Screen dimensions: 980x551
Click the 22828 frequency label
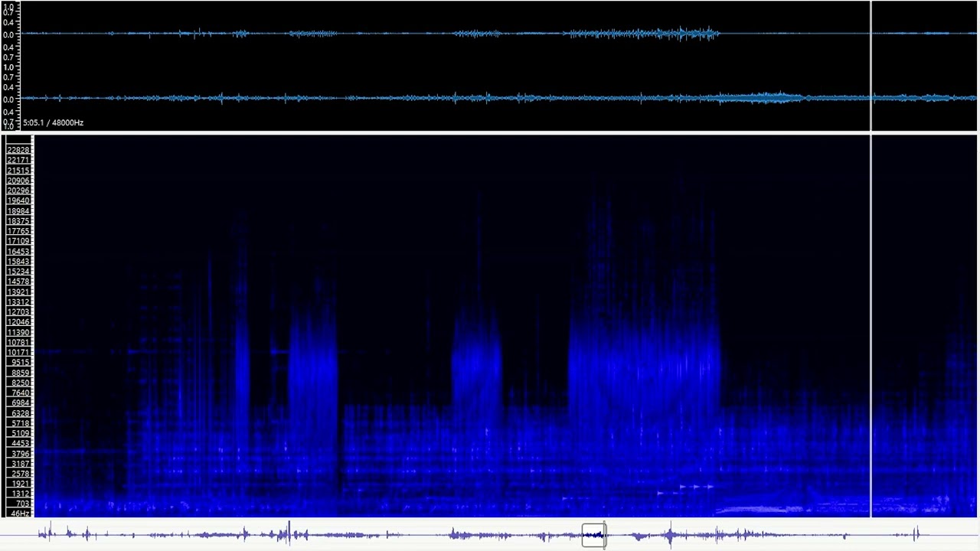click(18, 150)
